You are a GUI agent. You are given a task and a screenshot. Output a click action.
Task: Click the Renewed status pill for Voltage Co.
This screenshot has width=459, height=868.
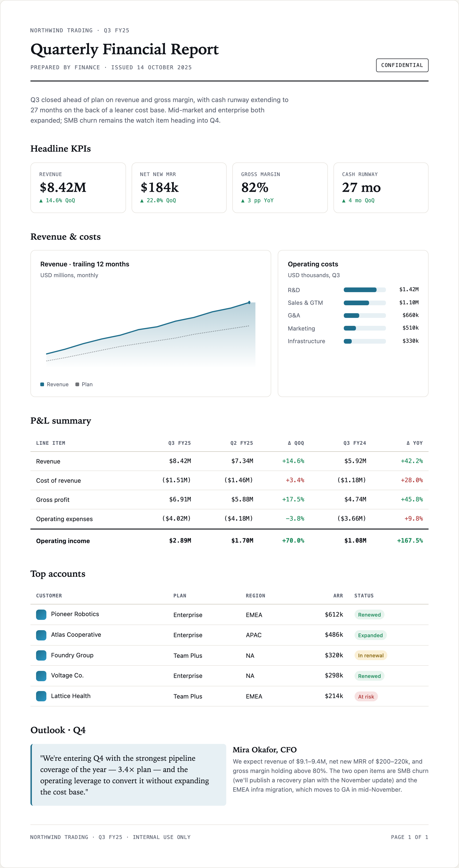coord(369,676)
